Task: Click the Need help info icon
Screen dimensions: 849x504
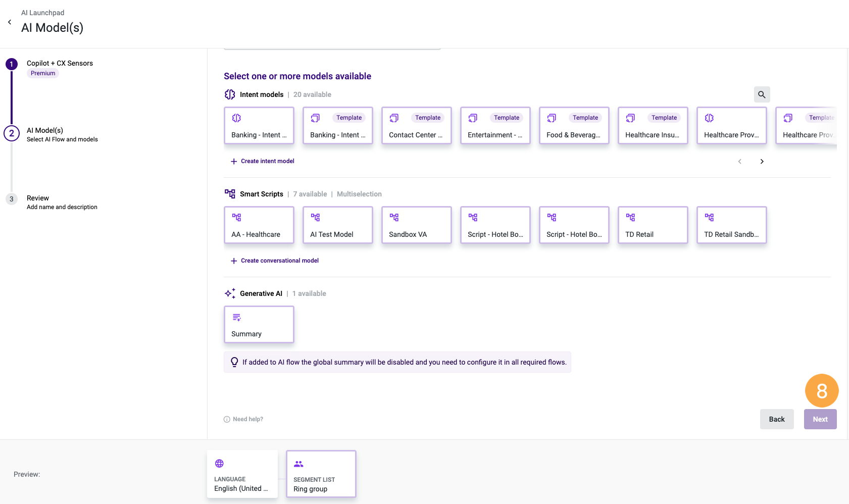Action: pos(226,419)
